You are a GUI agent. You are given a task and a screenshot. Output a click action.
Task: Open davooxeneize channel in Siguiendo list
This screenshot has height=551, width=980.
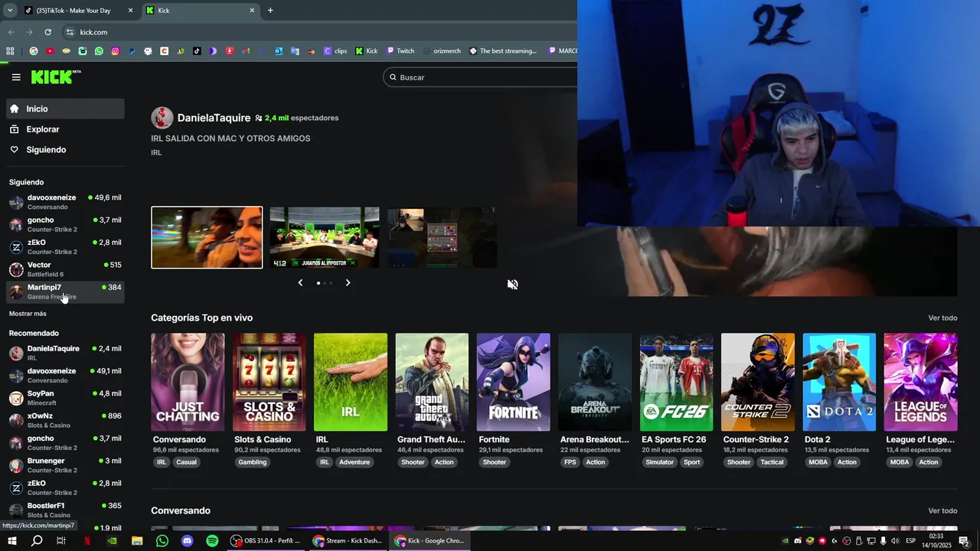[x=65, y=202]
